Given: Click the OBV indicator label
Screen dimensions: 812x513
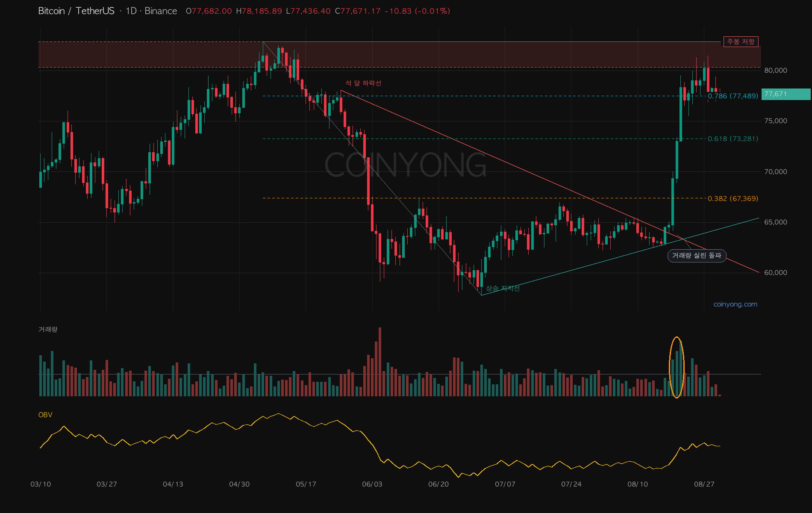Looking at the screenshot, I should pyautogui.click(x=45, y=415).
